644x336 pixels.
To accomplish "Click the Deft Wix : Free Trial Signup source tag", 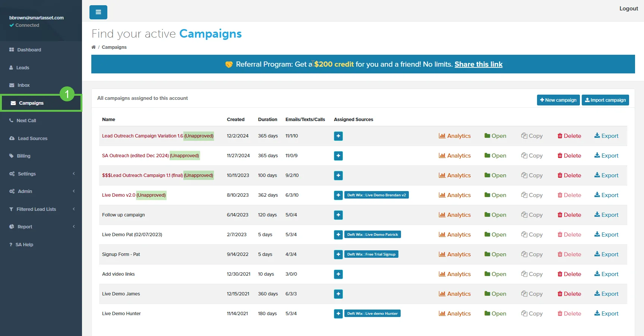I will (x=371, y=254).
